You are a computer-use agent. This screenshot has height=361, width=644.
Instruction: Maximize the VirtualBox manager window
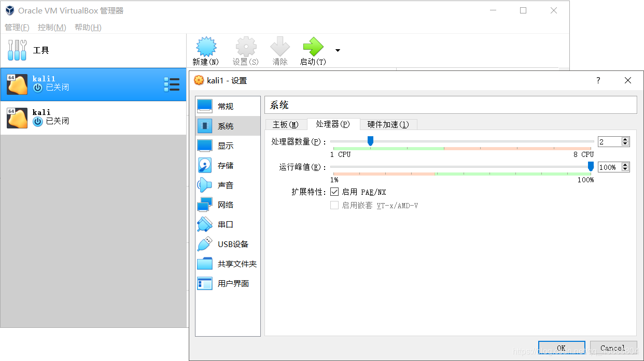tap(523, 10)
